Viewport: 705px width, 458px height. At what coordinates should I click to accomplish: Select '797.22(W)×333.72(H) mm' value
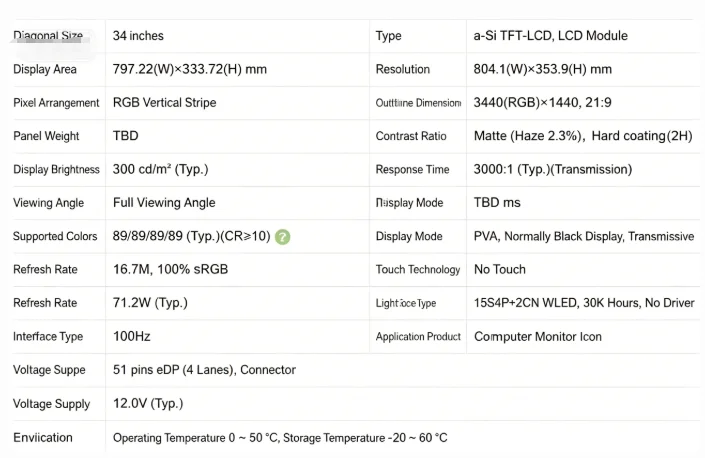click(x=190, y=69)
